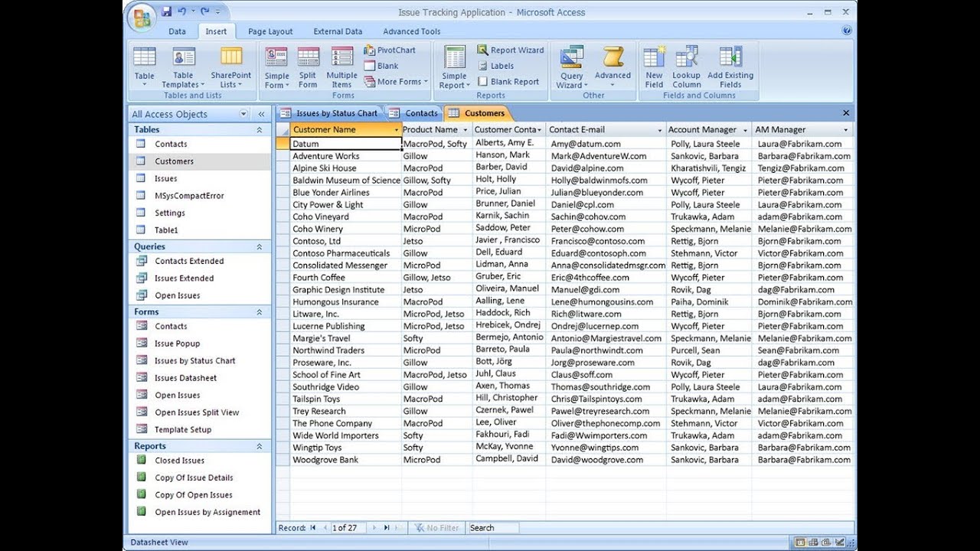Image resolution: width=980 pixels, height=551 pixels.
Task: Launch the Report Wizard
Action: 510,51
